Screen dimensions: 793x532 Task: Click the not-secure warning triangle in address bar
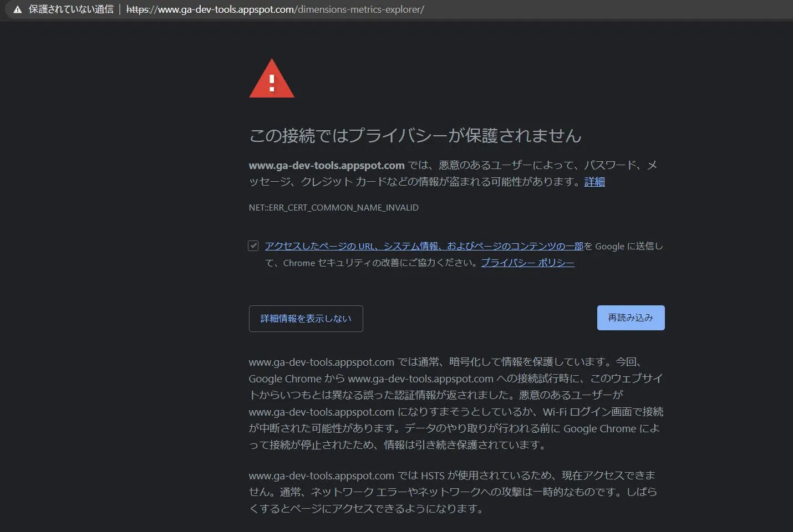point(18,9)
